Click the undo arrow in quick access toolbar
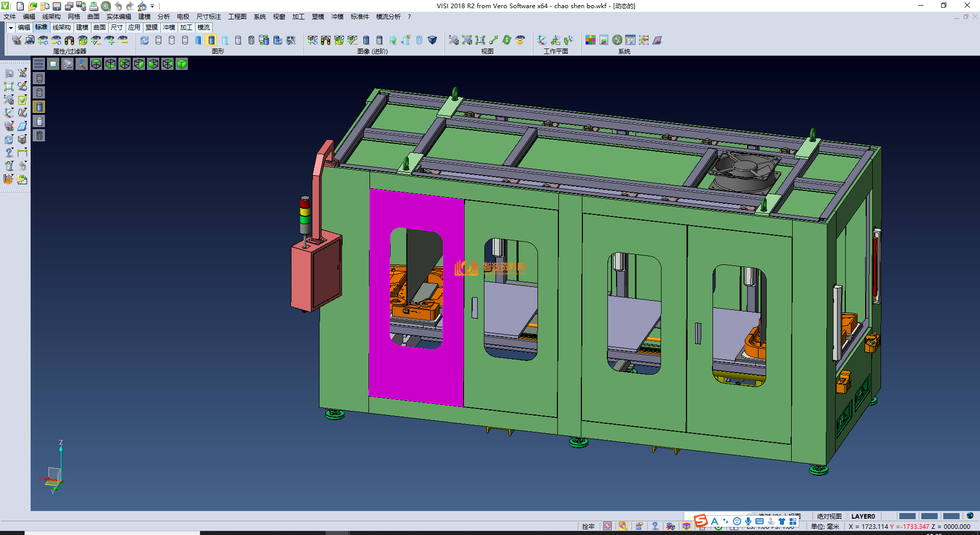The image size is (980, 535). click(118, 6)
